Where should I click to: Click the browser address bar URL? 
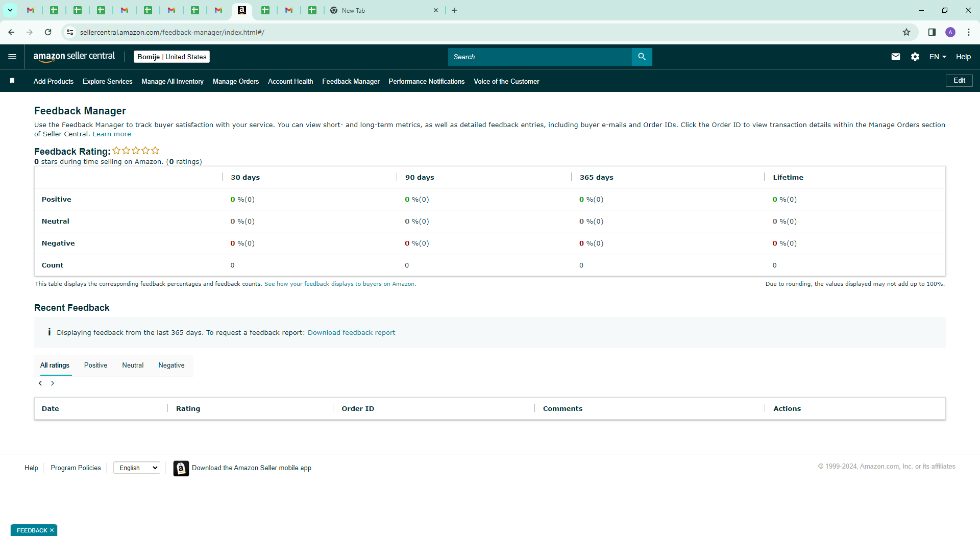click(172, 32)
